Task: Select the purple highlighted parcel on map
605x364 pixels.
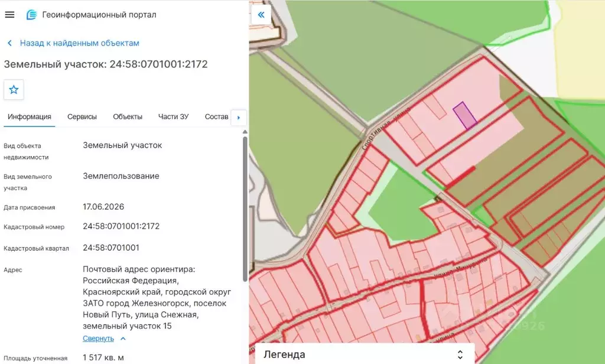Action: pyautogui.click(x=464, y=116)
